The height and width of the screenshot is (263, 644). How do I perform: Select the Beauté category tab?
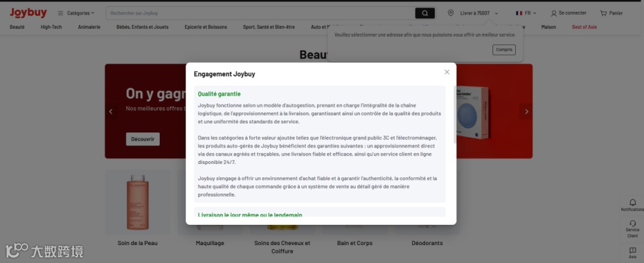17,27
